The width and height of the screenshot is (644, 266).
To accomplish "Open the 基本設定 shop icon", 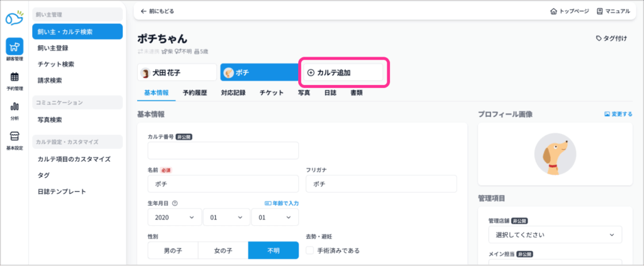I will point(14,140).
